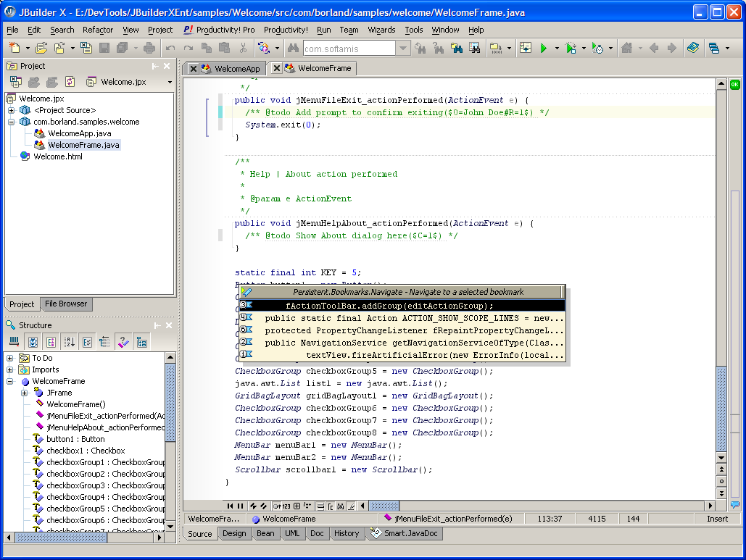Click the Cut scissors icon
The width and height of the screenshot is (746, 560).
coord(242,48)
